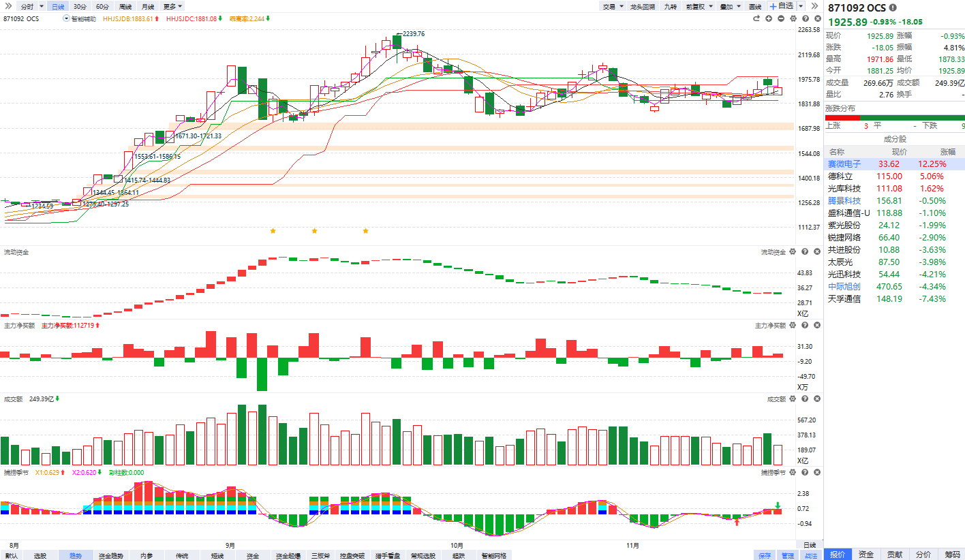Toggle the 画线 drawing mode
This screenshot has width=965, height=560.
click(755, 6)
